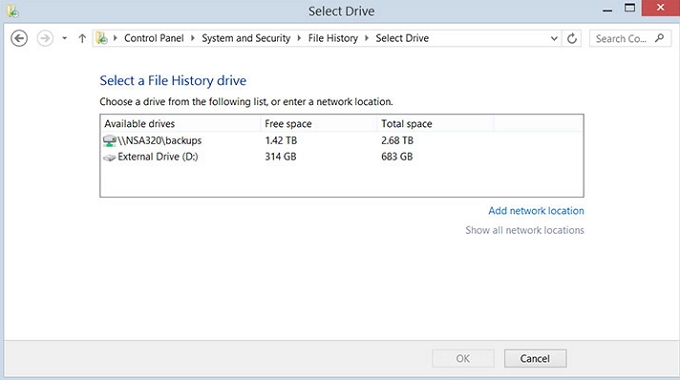Expand the arrow before Control Panel breadcrumb
The width and height of the screenshot is (680, 380).
(x=115, y=38)
